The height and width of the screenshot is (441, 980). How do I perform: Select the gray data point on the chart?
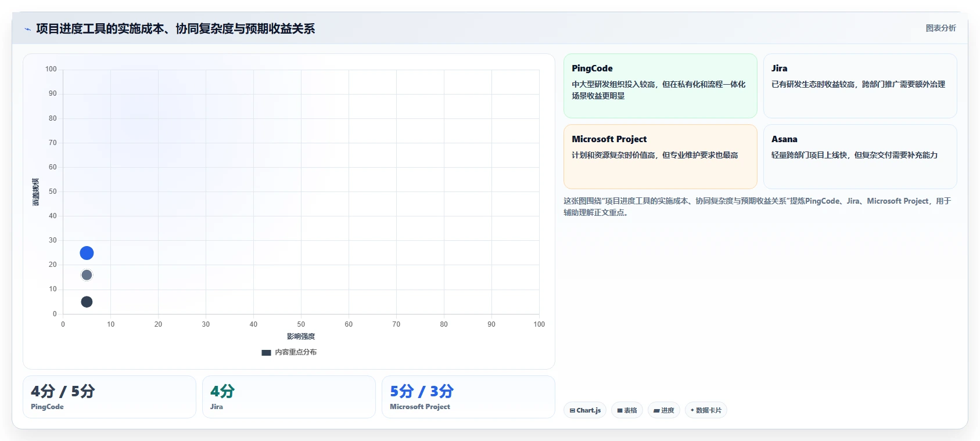click(87, 275)
